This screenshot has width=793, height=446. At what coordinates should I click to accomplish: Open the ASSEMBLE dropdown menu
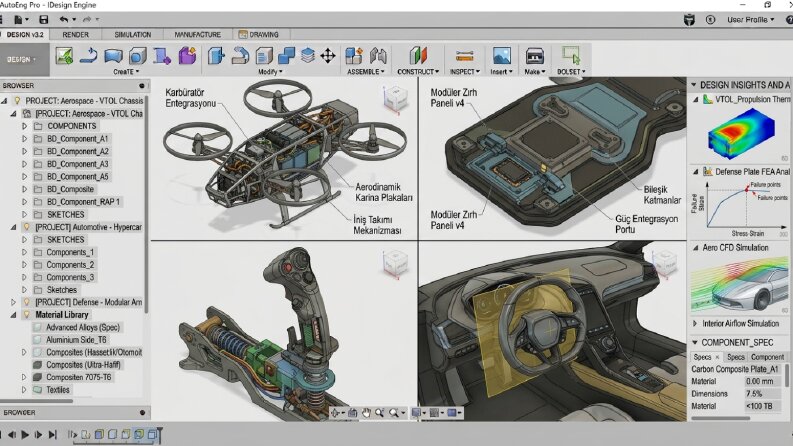point(366,72)
